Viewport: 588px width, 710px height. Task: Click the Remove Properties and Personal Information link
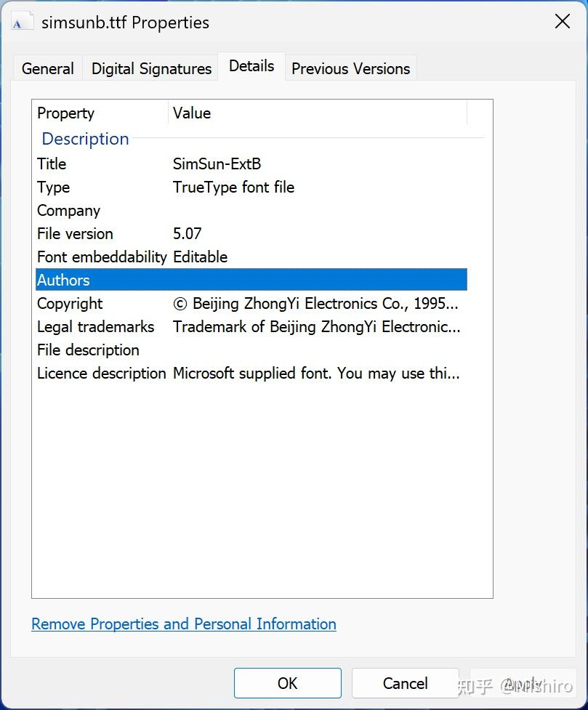coord(183,624)
